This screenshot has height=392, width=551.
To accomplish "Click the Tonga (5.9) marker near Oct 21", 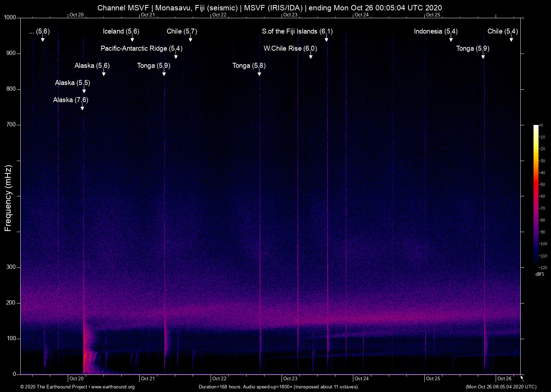I will point(154,66).
